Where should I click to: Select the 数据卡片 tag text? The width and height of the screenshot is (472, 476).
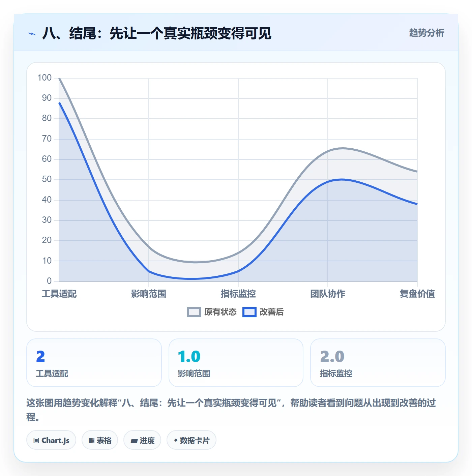tap(195, 441)
